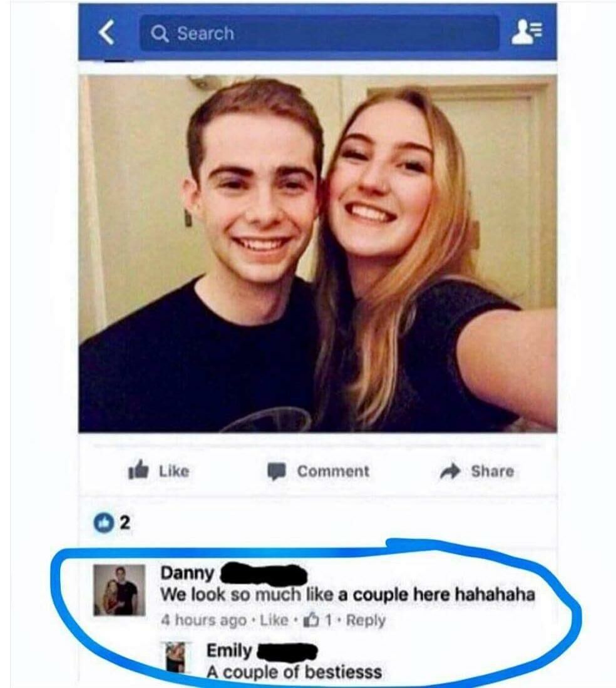The image size is (616, 688).
Task: Click the Share arrow icon
Action: click(x=450, y=471)
